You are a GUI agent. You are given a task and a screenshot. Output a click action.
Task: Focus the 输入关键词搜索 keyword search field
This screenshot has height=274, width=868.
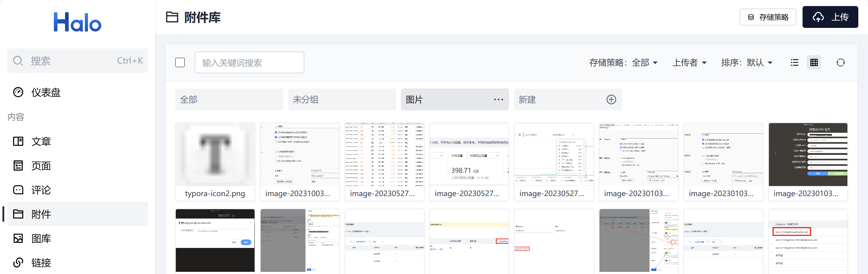pyautogui.click(x=249, y=63)
